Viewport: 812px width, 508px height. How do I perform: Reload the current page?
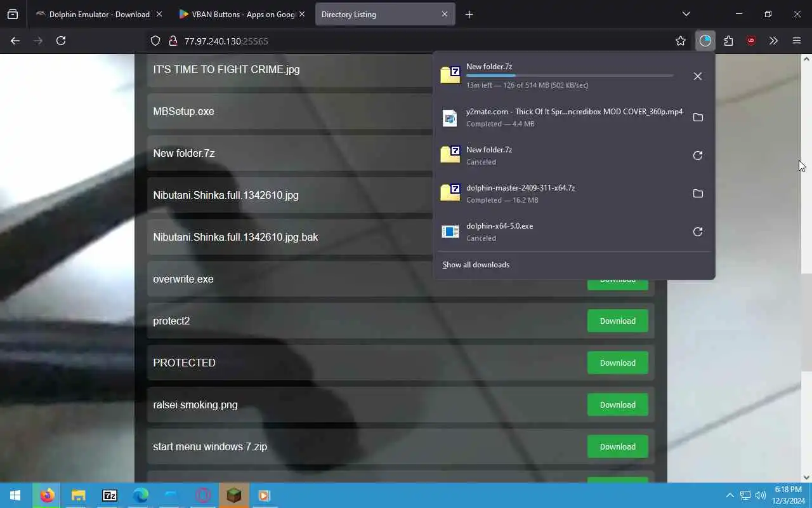pos(61,41)
